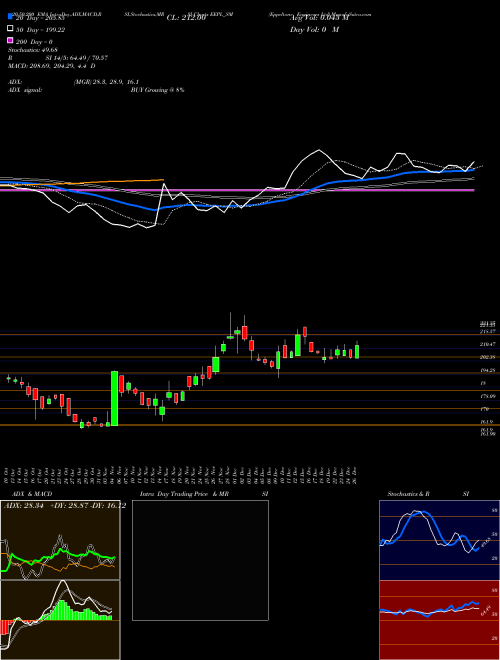Click the 'Intra Day Trading Price & MR' heading

tap(184, 494)
